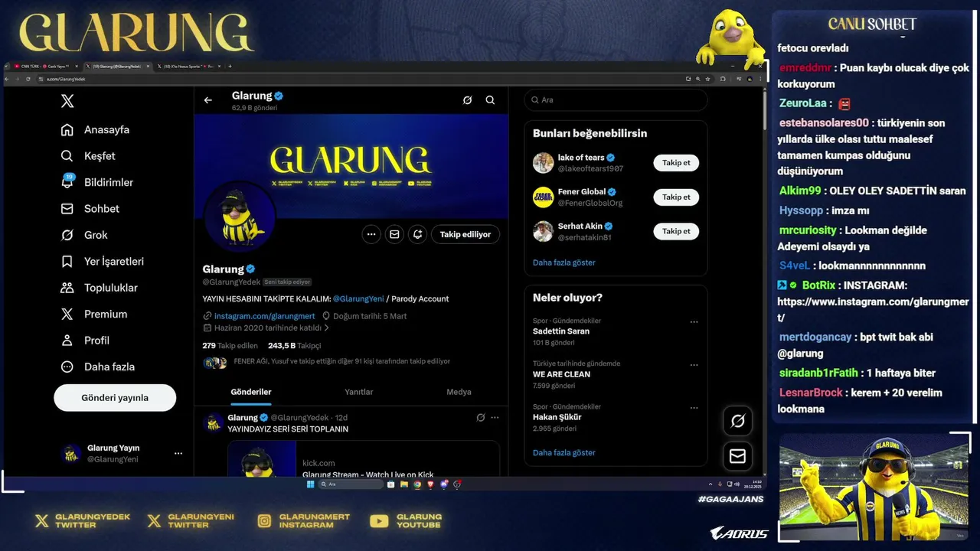The width and height of the screenshot is (980, 551).
Task: Follow lake of tears with Takip et
Action: 676,162
